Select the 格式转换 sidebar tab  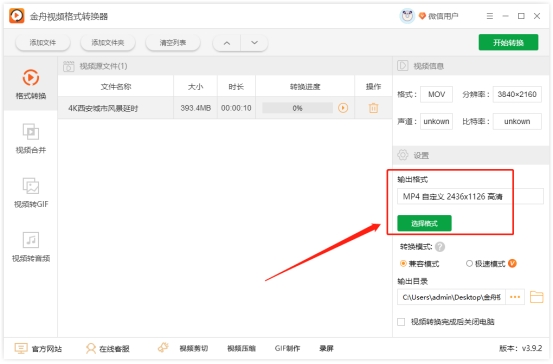pyautogui.click(x=31, y=84)
